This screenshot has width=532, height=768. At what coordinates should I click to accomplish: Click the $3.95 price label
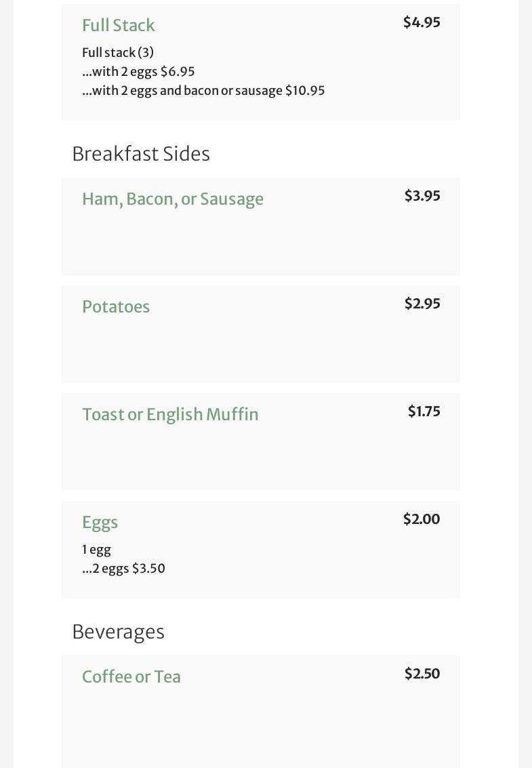pyautogui.click(x=422, y=196)
